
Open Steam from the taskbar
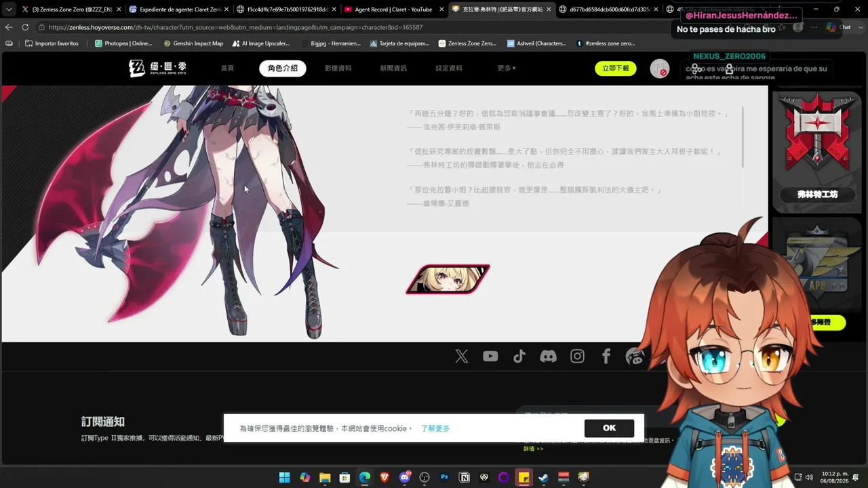click(x=543, y=477)
